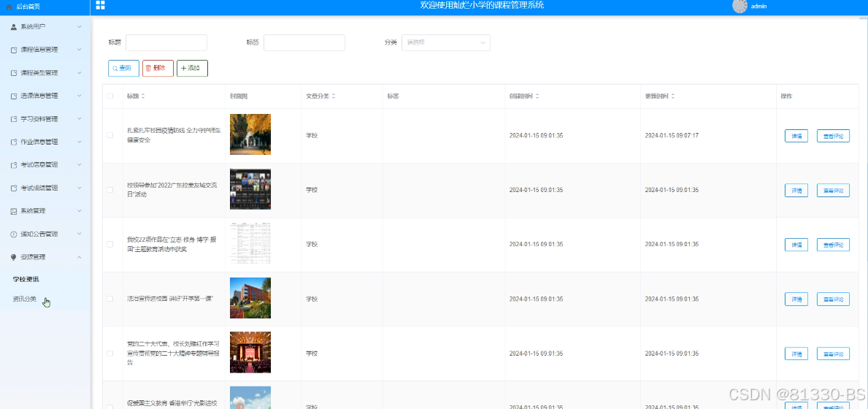Click the document table cover thumbnail
The width and height of the screenshot is (868, 409).
[250, 243]
